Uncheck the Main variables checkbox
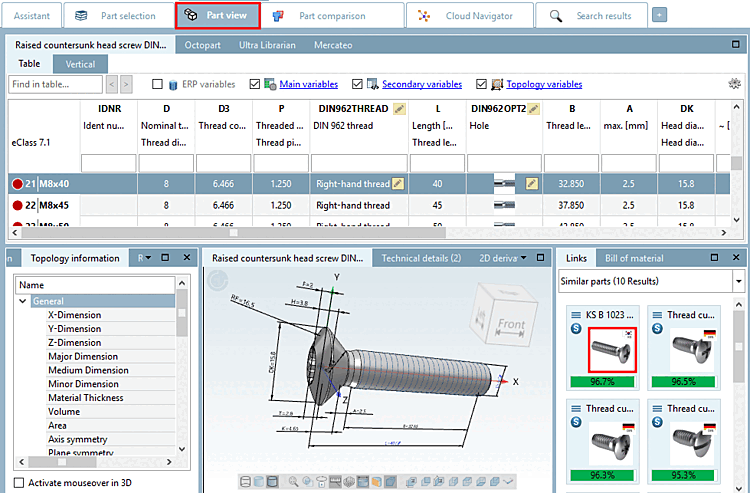 tap(255, 85)
